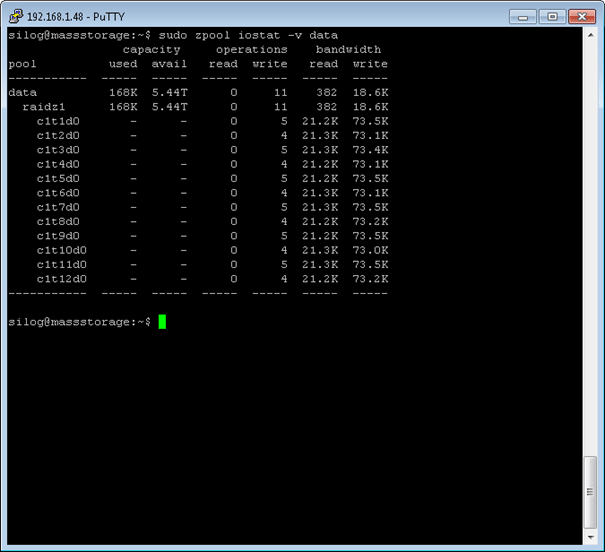The image size is (605, 552).
Task: Click the 5.44T avail value in data row
Action: click(x=169, y=93)
